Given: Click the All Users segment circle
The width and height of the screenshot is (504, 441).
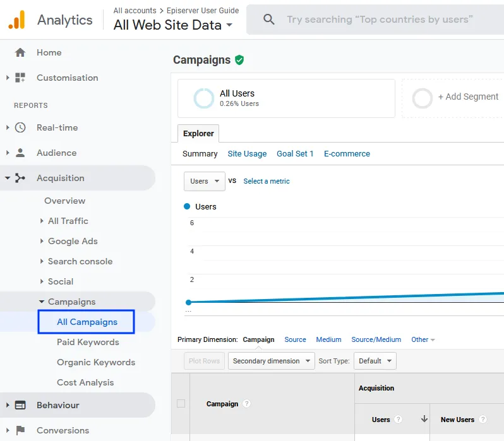Looking at the screenshot, I should (203, 98).
